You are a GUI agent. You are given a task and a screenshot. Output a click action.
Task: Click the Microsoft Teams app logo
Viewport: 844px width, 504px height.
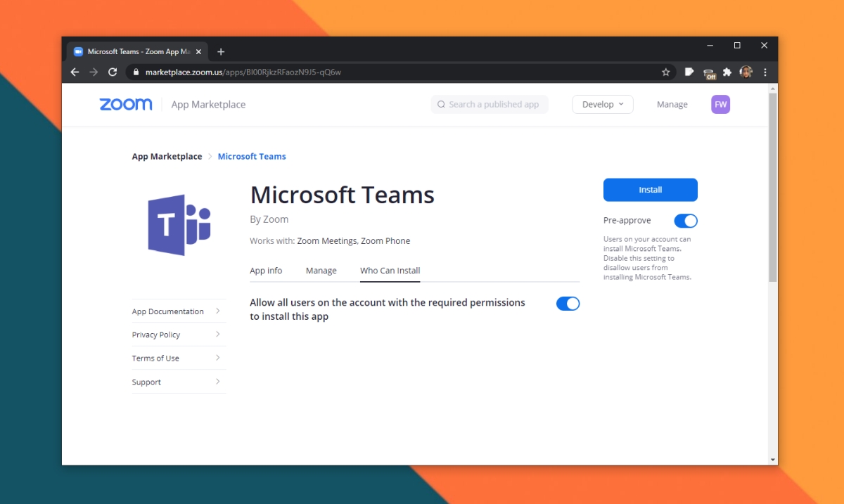179,224
